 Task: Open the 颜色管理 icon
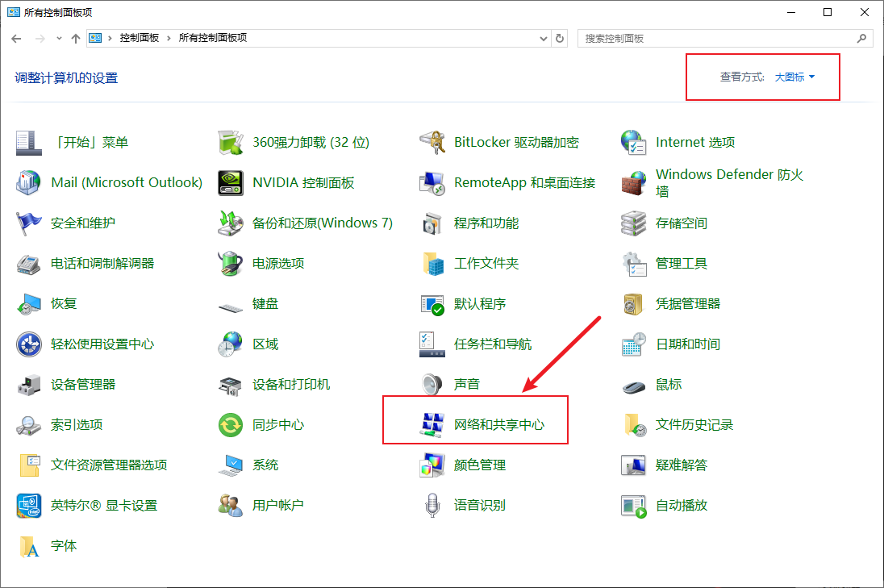(432, 465)
